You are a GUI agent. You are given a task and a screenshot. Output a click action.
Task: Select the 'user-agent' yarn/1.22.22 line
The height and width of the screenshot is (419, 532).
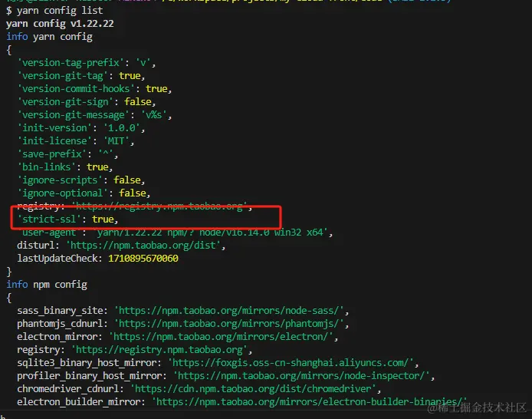(175, 233)
